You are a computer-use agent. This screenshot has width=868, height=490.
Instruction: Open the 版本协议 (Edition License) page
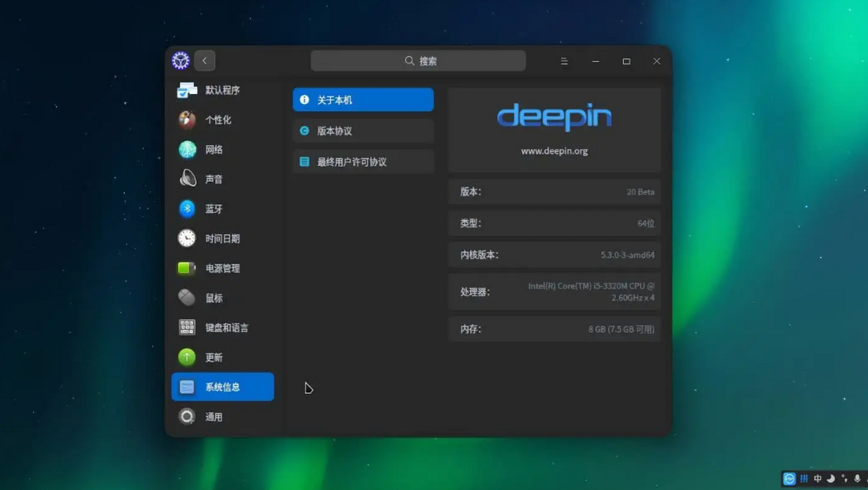pyautogui.click(x=363, y=131)
